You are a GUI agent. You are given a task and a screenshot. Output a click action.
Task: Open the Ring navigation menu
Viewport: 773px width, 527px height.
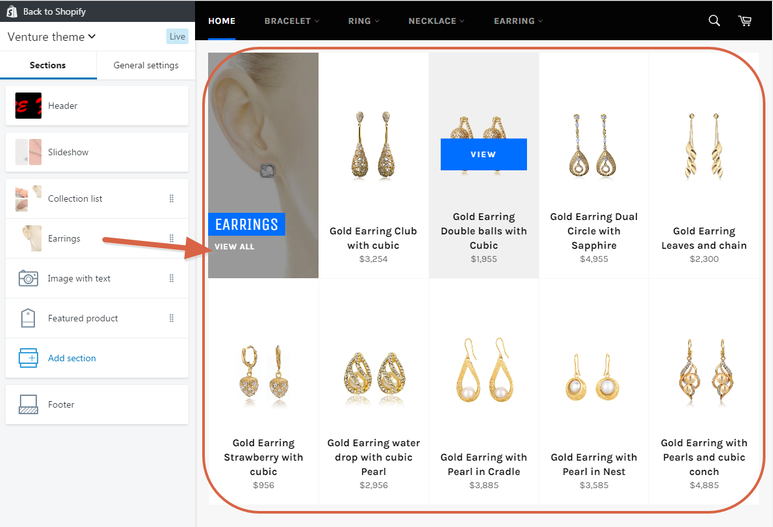pos(363,21)
